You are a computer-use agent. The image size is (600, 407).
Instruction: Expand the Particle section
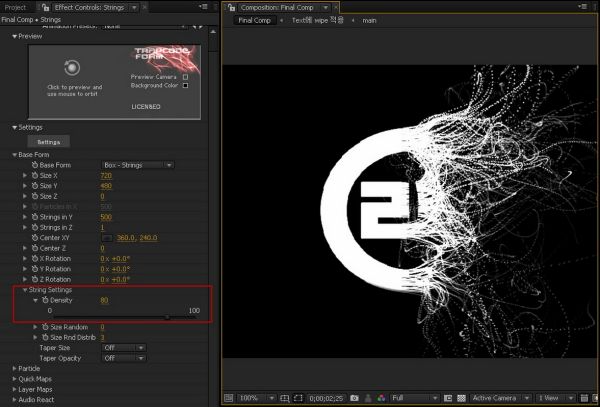pyautogui.click(x=14, y=368)
